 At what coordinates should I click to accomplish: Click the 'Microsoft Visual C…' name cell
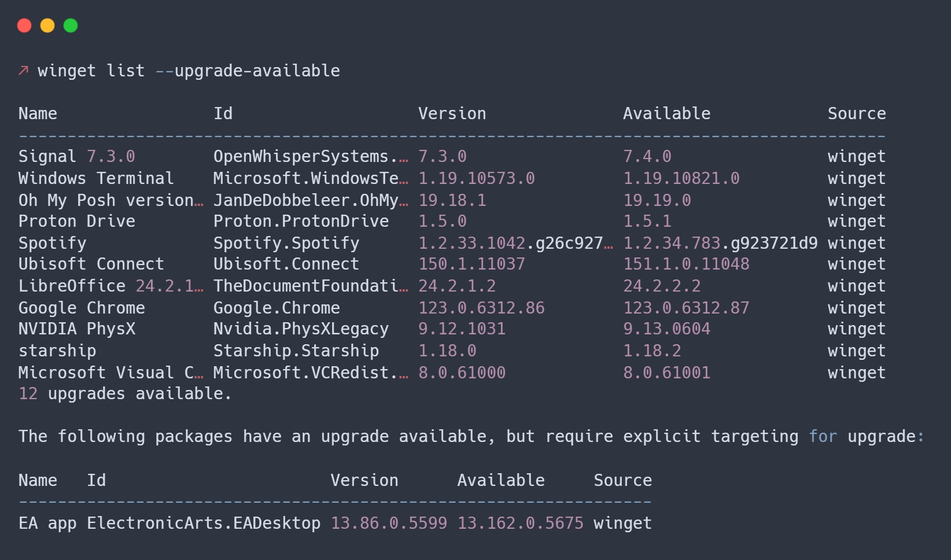[x=111, y=373]
